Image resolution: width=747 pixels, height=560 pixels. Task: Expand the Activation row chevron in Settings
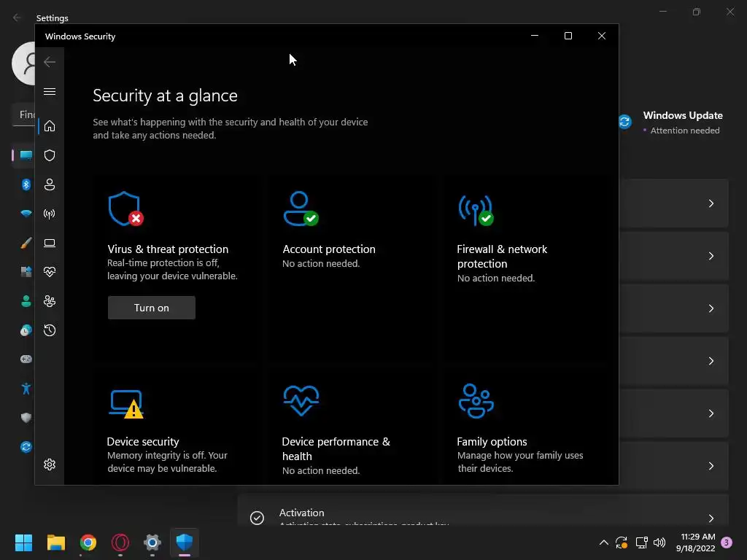[711, 518]
